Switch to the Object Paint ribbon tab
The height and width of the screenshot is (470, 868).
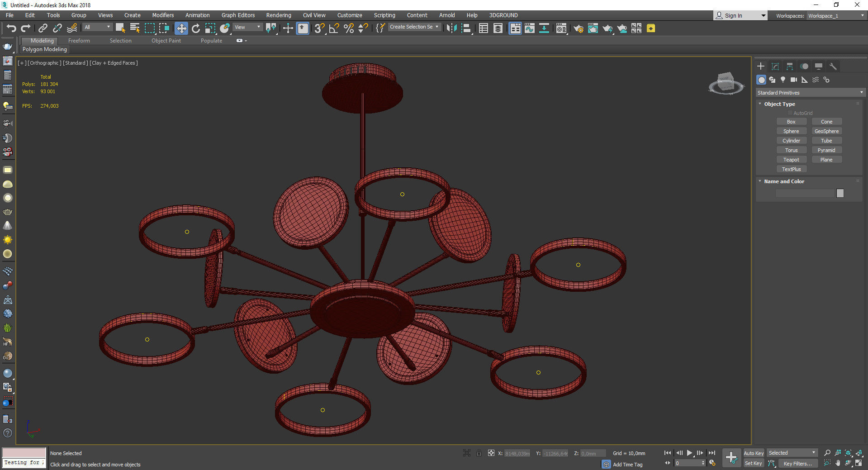[166, 41]
